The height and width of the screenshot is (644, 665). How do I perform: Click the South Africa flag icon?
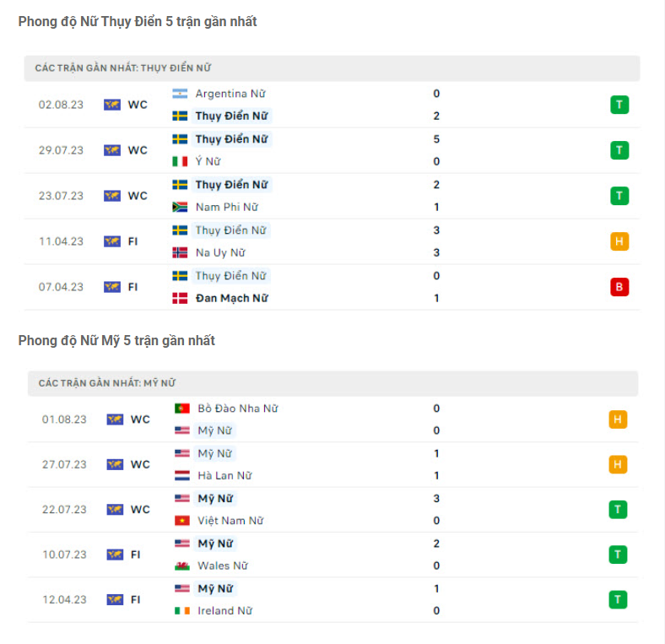180,207
